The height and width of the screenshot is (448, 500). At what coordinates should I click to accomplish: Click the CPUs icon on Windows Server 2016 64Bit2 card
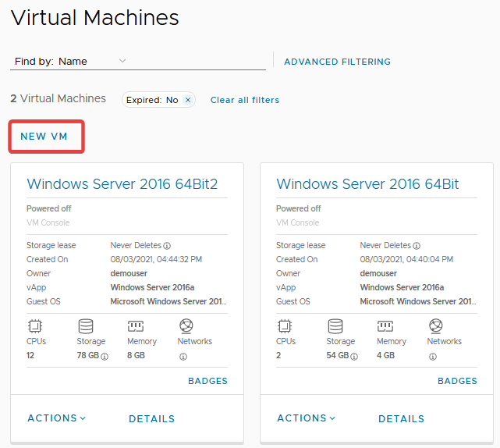34,326
